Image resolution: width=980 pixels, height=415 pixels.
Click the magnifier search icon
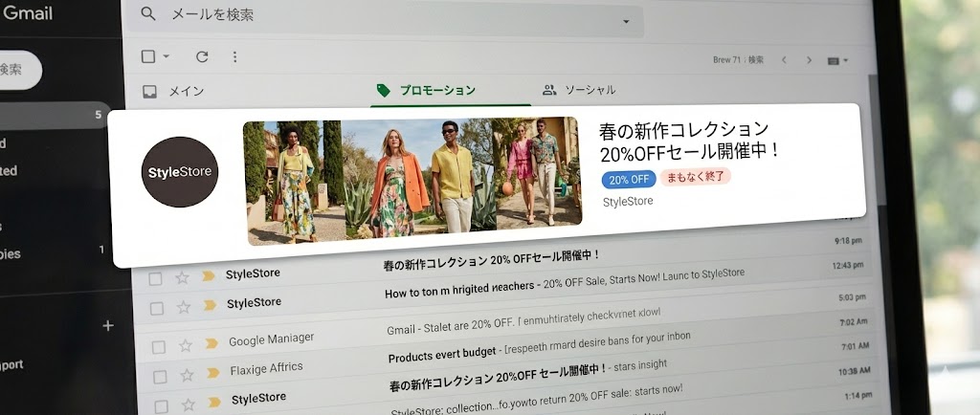[148, 13]
